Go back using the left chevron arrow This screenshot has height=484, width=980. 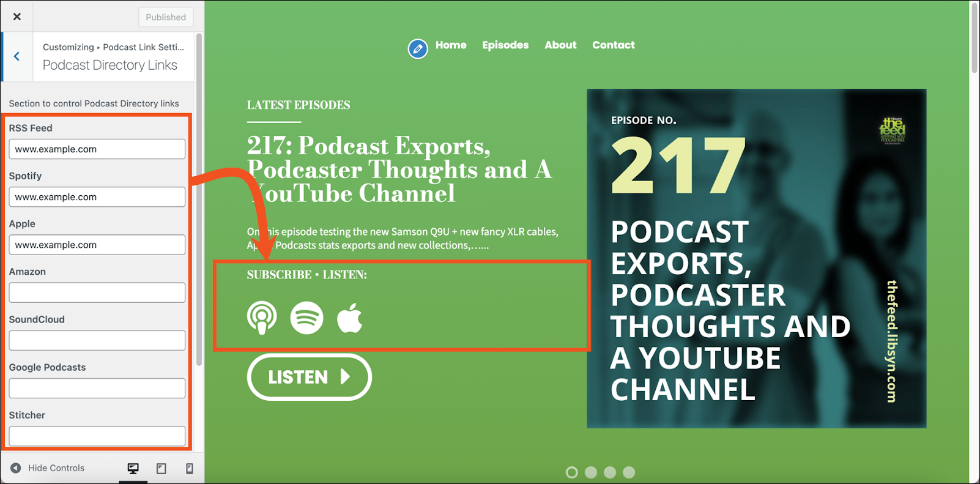click(17, 56)
